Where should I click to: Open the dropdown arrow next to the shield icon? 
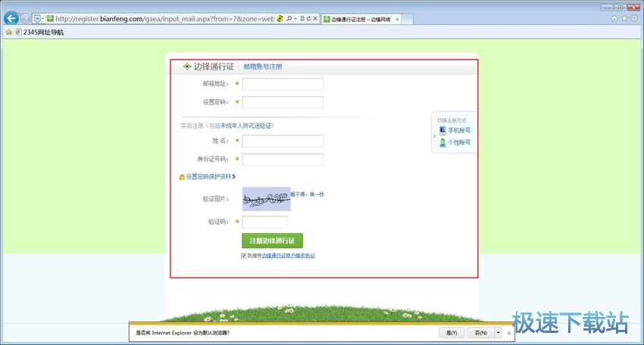(x=42, y=18)
